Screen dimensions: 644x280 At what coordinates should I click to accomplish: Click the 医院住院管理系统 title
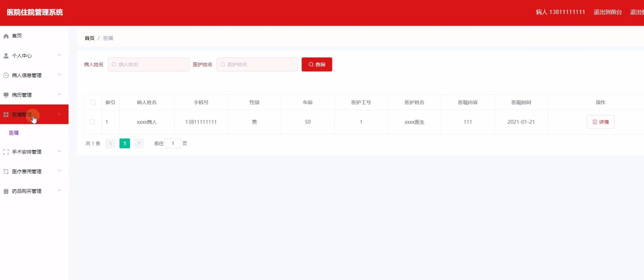tap(35, 12)
